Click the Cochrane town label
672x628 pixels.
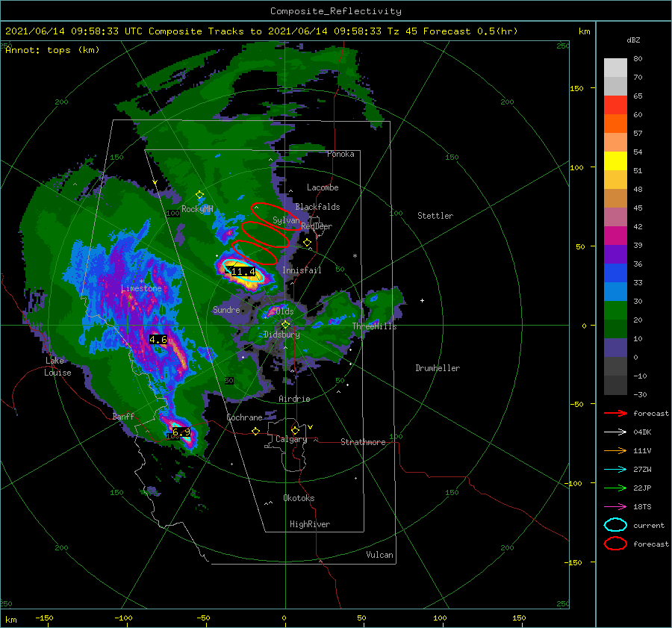point(244,417)
